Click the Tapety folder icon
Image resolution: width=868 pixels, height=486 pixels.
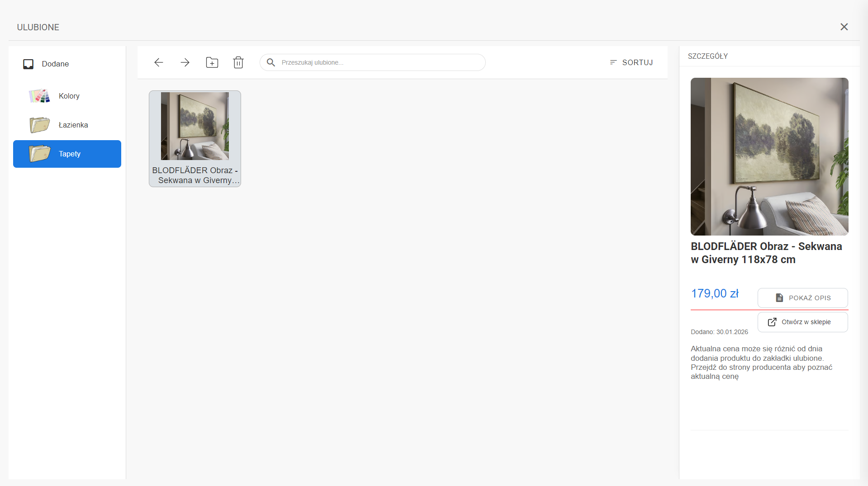pyautogui.click(x=39, y=154)
